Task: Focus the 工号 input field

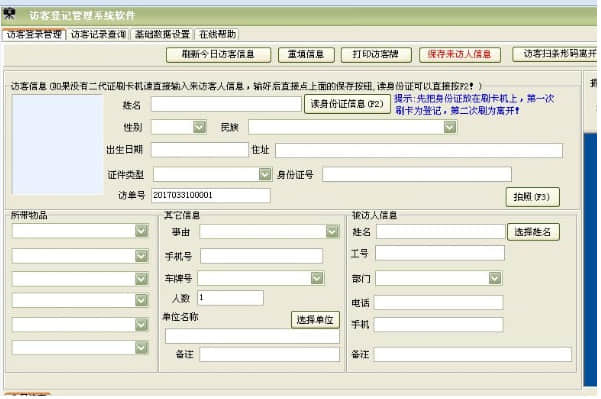Action: coord(440,253)
